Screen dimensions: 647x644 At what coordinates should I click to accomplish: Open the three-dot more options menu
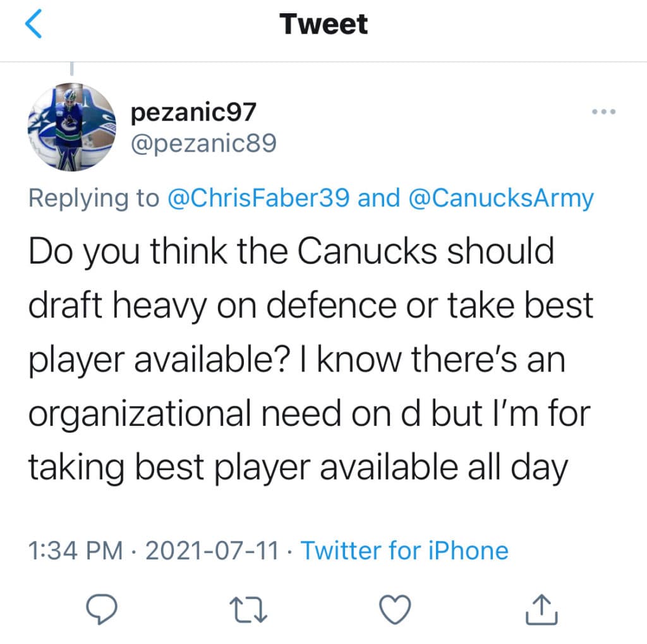pos(603,112)
